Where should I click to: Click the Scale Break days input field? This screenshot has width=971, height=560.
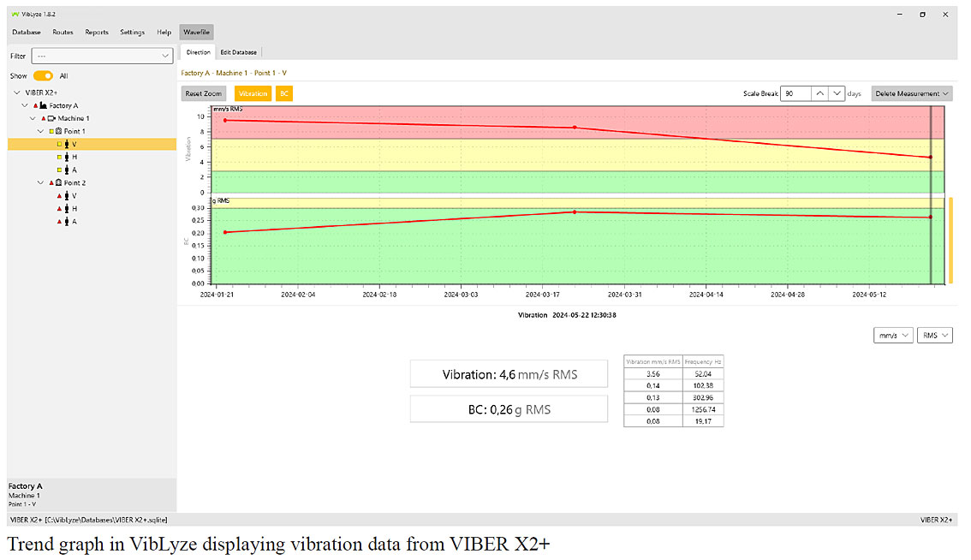click(x=795, y=93)
